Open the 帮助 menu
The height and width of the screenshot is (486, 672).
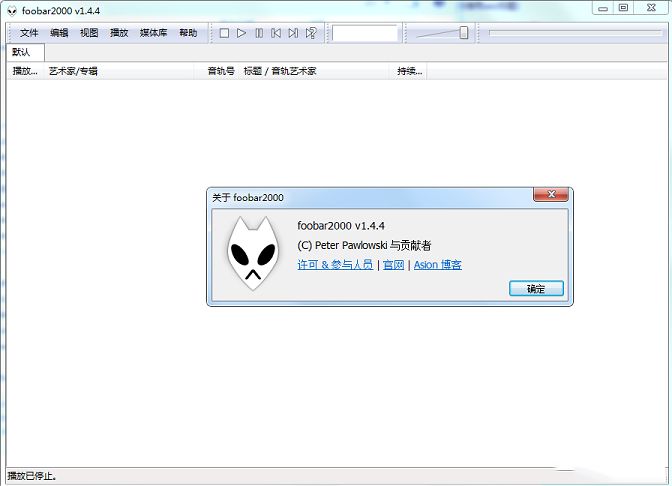click(188, 33)
